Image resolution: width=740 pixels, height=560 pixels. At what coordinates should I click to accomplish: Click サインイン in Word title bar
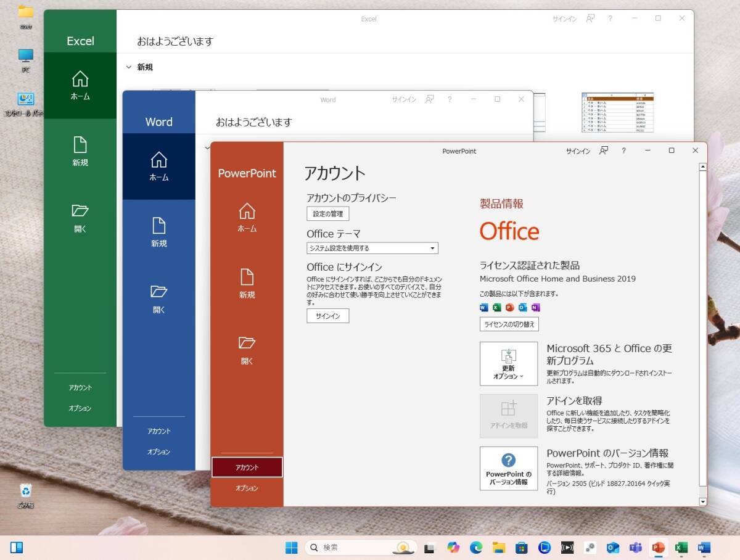point(404,99)
